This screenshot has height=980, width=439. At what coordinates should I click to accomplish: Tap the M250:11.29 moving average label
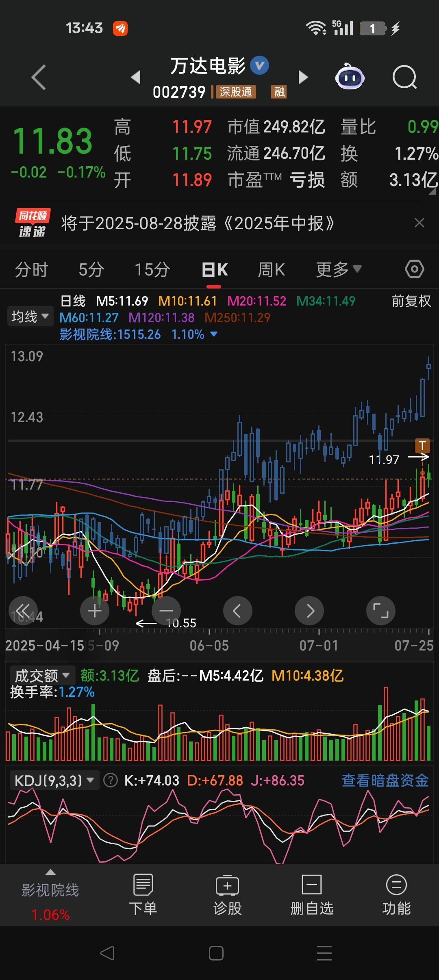[x=237, y=318]
